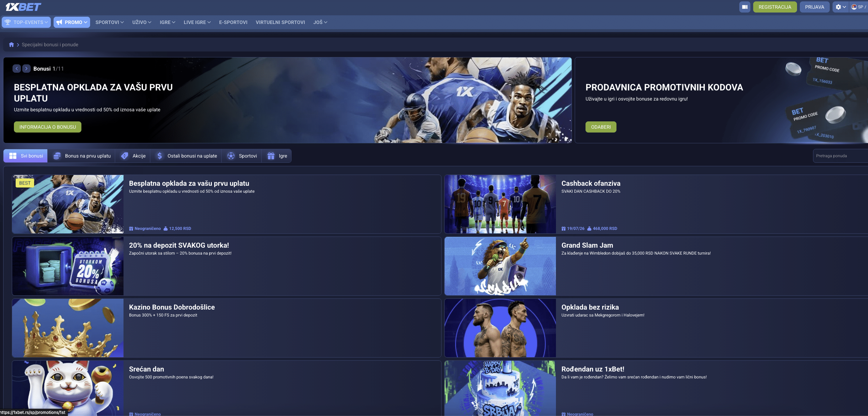Expand the Uživo dropdown menu

coord(142,22)
